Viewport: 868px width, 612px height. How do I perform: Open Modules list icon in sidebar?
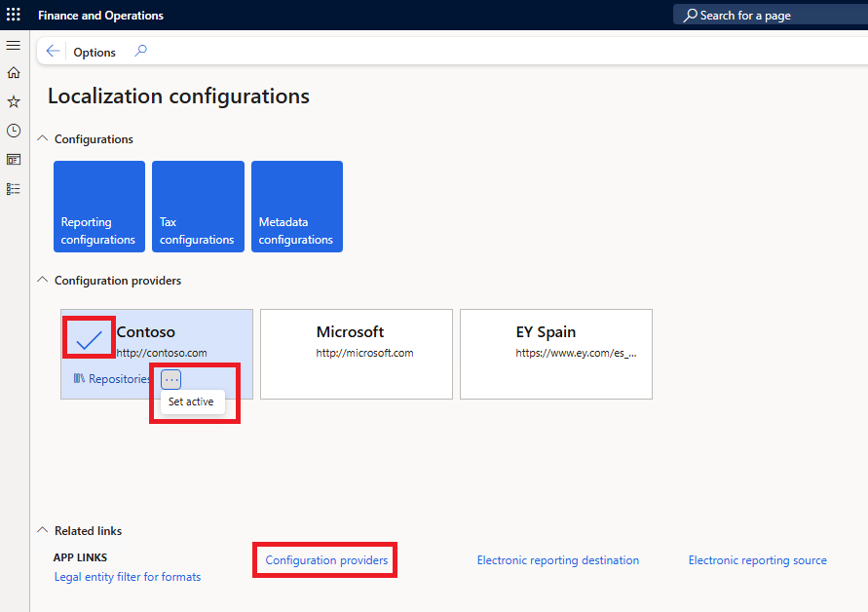coord(14,188)
